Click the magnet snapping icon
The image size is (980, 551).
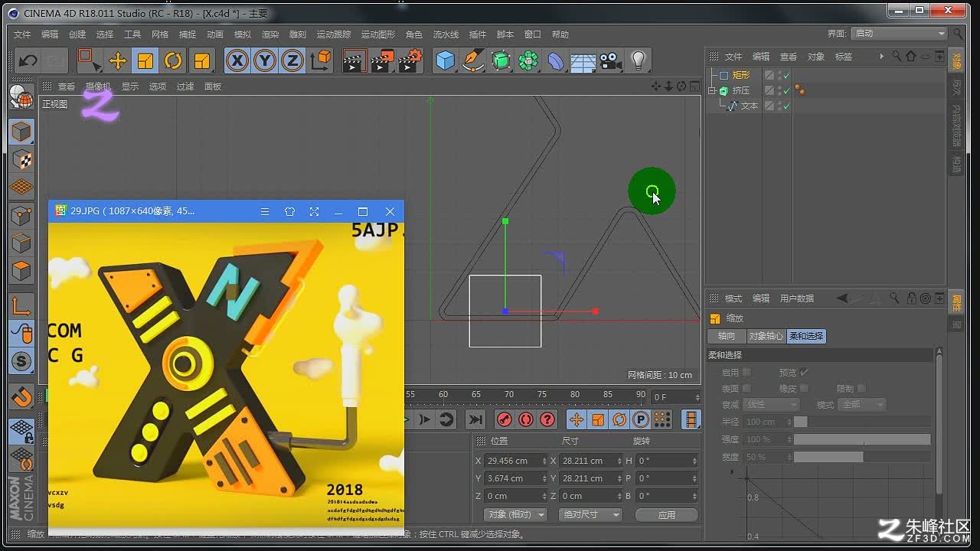(21, 397)
